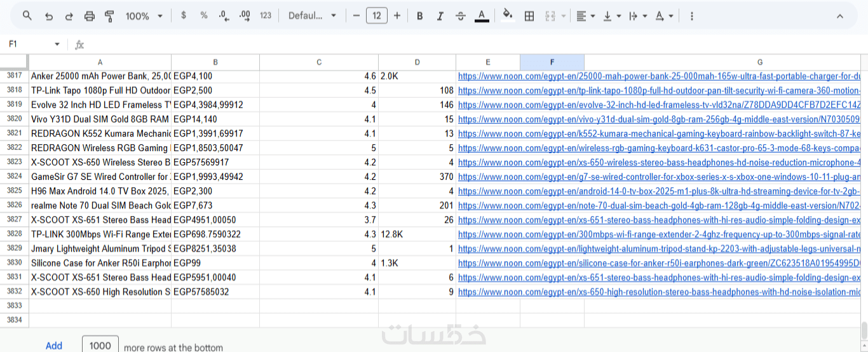
Task: Increase font size with plus
Action: click(397, 16)
